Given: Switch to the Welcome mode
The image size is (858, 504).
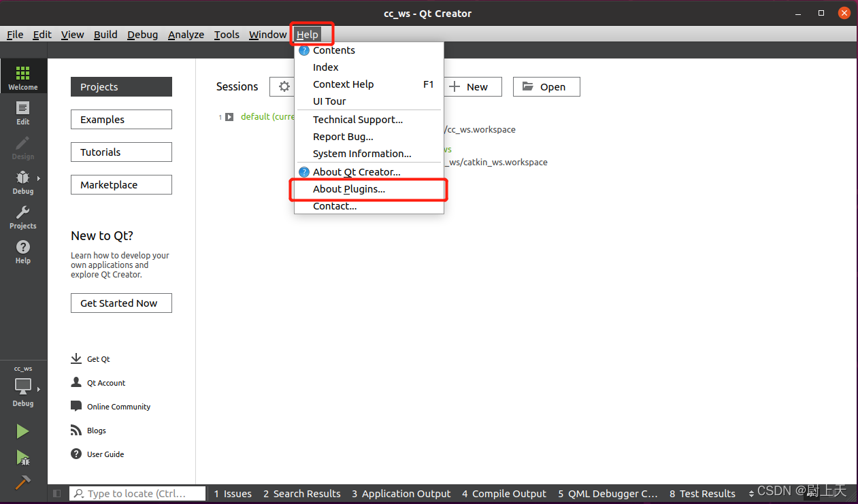Looking at the screenshot, I should 23,75.
